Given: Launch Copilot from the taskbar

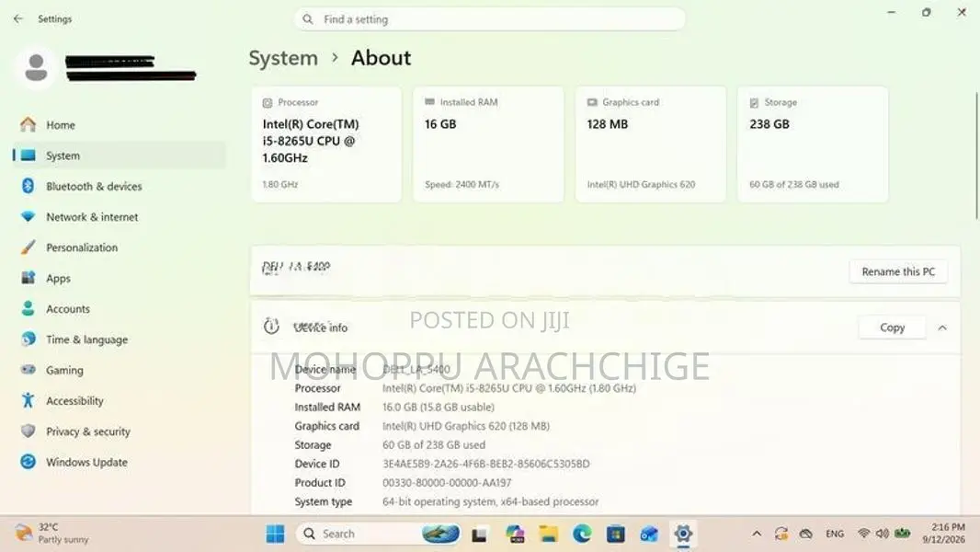Looking at the screenshot, I should (x=515, y=534).
